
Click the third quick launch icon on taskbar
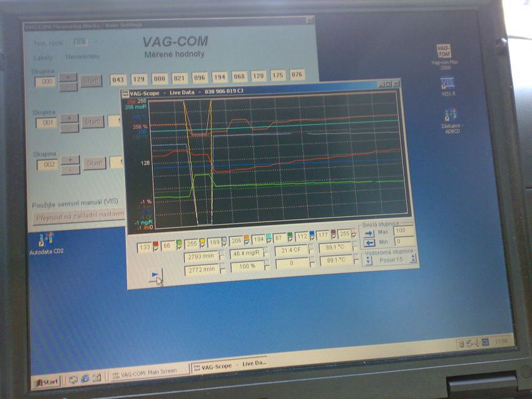point(96,377)
